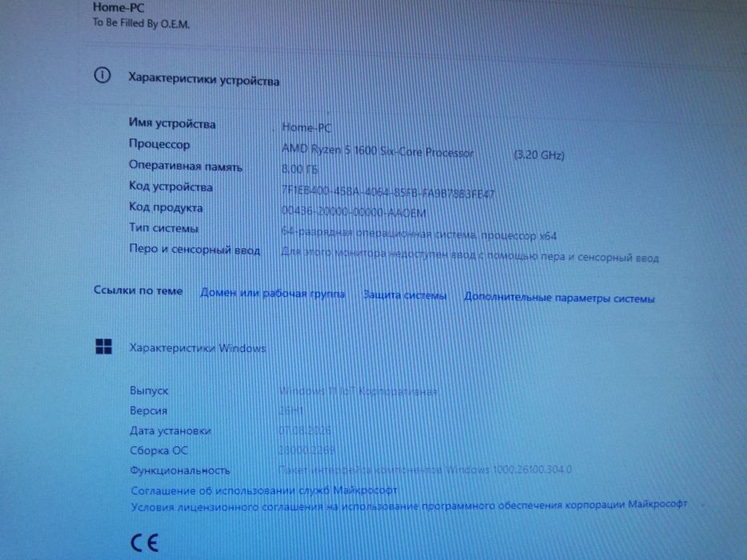
Task: Select the product ID 00436-20000-00000-AAOEM
Action: click(354, 212)
